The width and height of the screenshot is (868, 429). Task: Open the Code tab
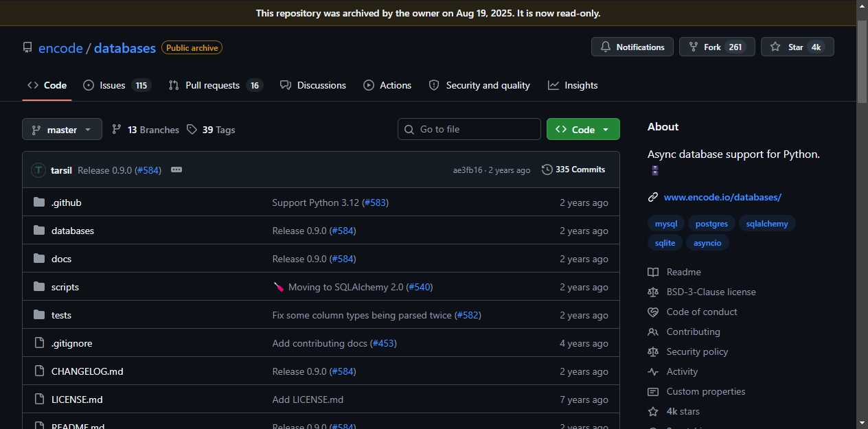(x=47, y=85)
